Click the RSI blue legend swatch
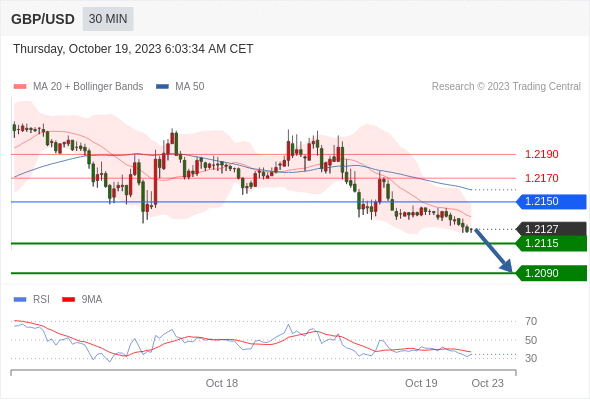Viewport: 590px width, 400px height. point(20,300)
